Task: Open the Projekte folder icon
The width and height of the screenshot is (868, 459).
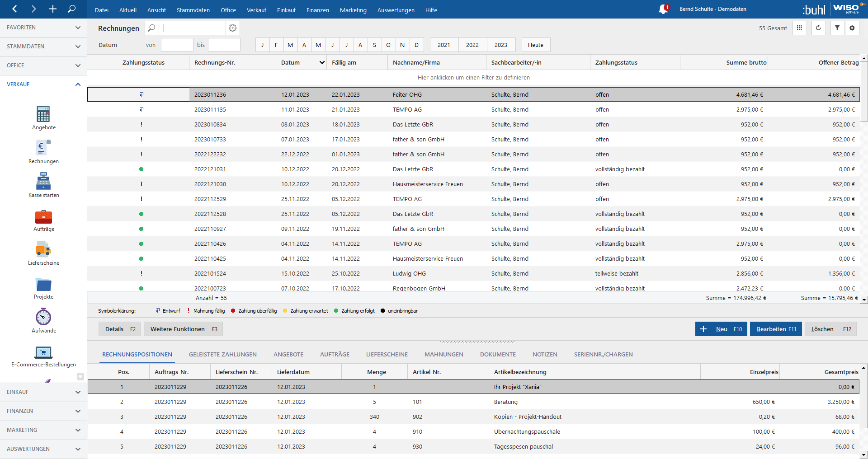Action: point(43,285)
